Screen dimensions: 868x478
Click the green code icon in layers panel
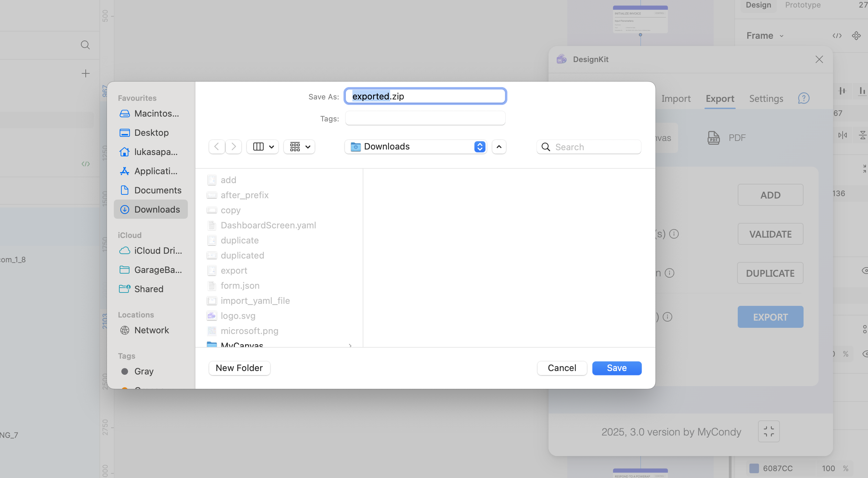[x=86, y=164]
